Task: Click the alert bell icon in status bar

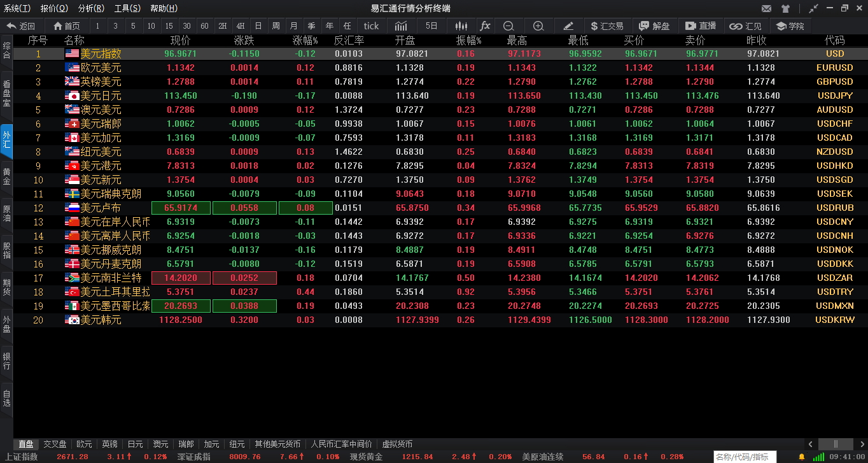Action: pos(801,457)
